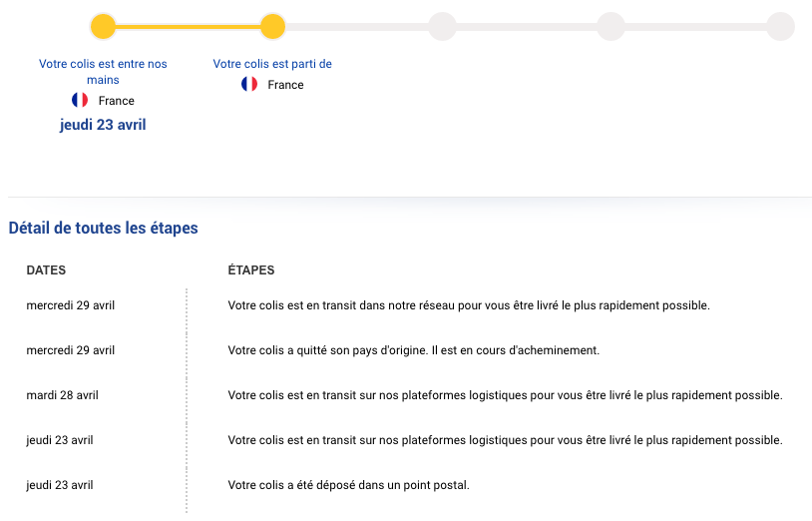
Task: Select the 'mardi 28 avril' date entry
Action: [62, 395]
